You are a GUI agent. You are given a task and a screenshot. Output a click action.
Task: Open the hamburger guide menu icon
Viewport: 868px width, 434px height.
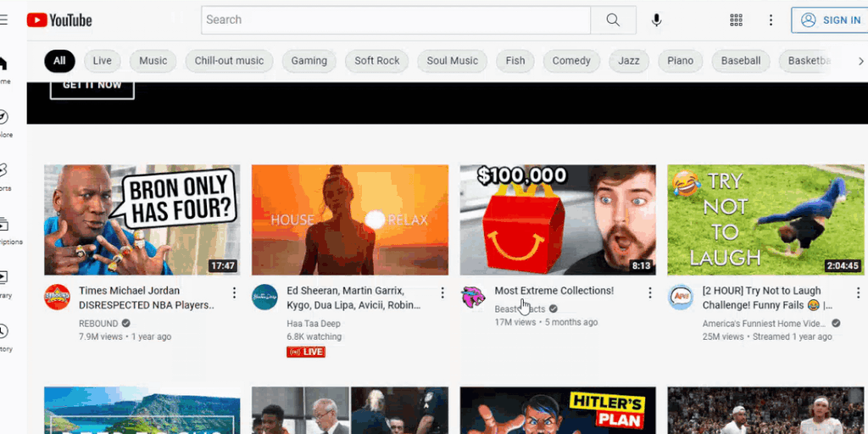pos(3,20)
